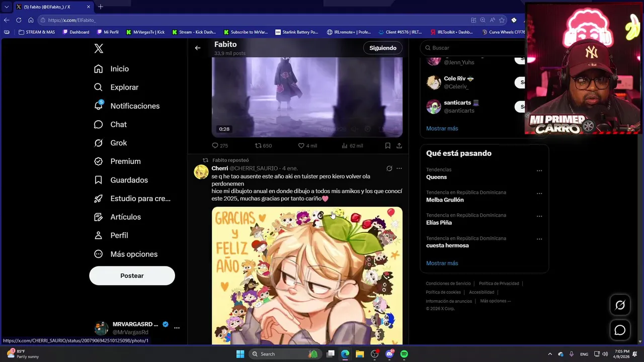Viewport: 644px width, 362px height.
Task: Open Cherri's profile avatar
Action: (201, 172)
